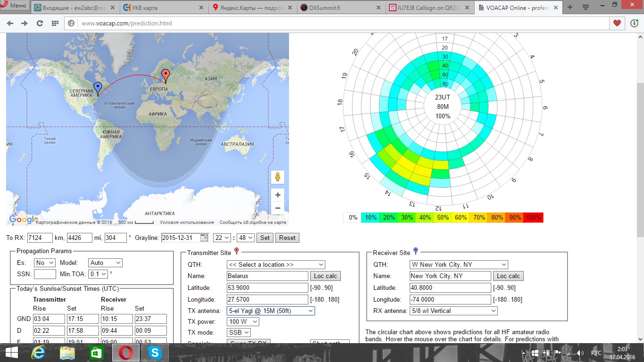This screenshot has width=644, height=362.
Task: Click the Opera taskbar icon
Action: pos(125,353)
